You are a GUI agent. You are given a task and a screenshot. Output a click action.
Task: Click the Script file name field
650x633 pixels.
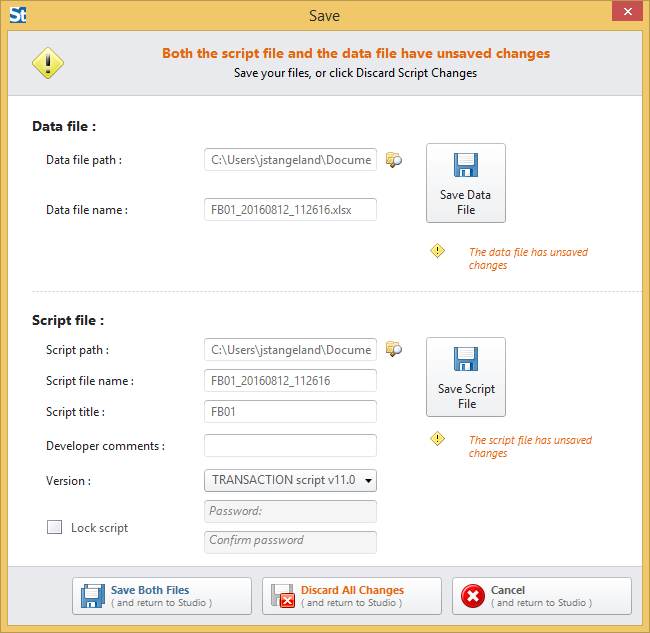(290, 380)
